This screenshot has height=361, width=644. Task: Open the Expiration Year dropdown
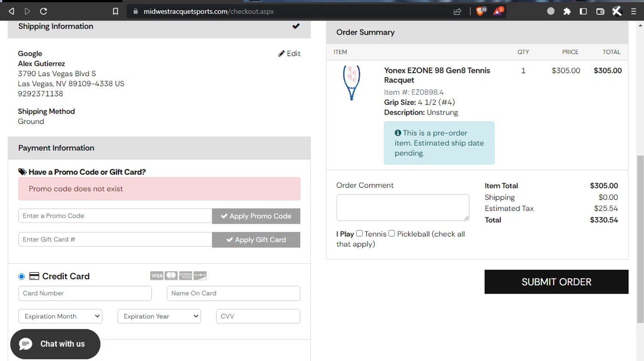(159, 316)
